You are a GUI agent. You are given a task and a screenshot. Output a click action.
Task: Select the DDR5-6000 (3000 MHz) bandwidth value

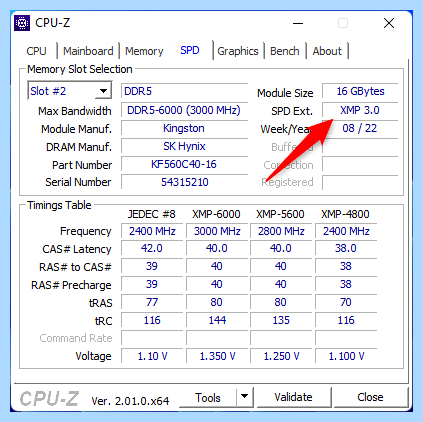pyautogui.click(x=184, y=110)
